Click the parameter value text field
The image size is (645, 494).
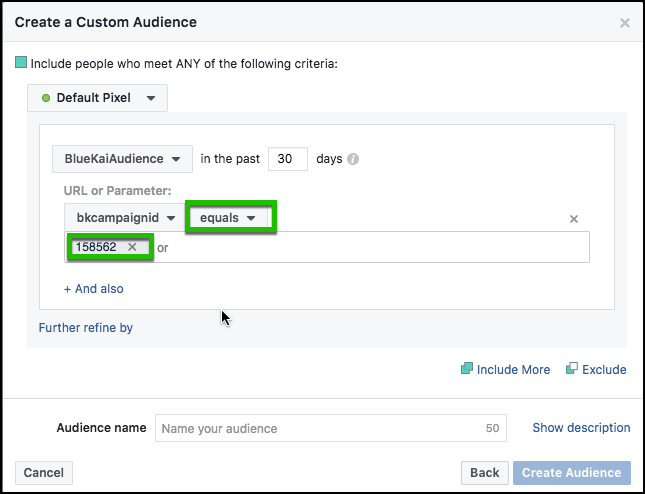pos(370,248)
